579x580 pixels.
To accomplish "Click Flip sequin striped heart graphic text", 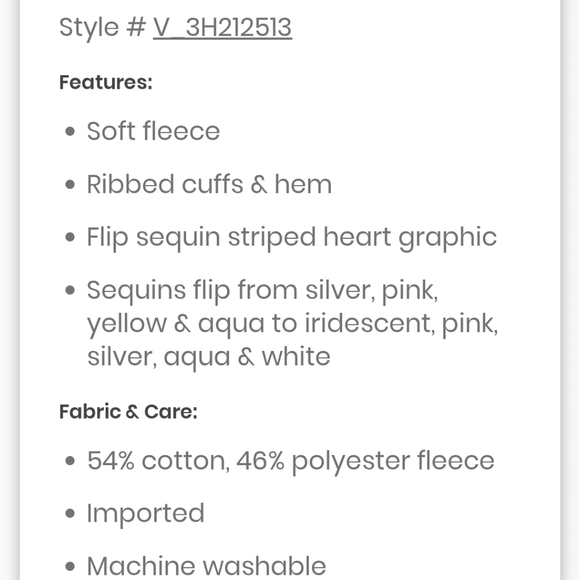I will [292, 237].
